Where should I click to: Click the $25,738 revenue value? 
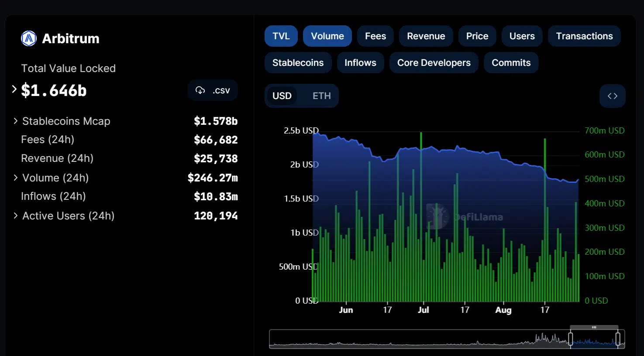pos(216,158)
